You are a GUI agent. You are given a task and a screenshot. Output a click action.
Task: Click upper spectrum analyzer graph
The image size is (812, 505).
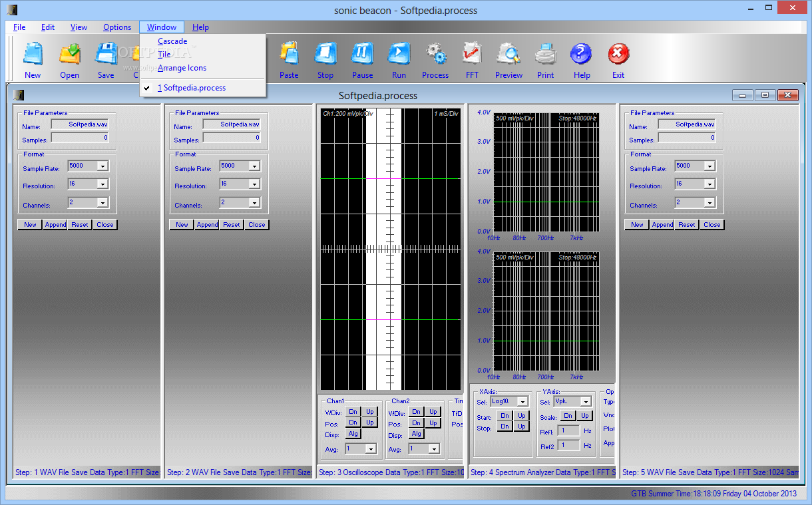point(546,172)
